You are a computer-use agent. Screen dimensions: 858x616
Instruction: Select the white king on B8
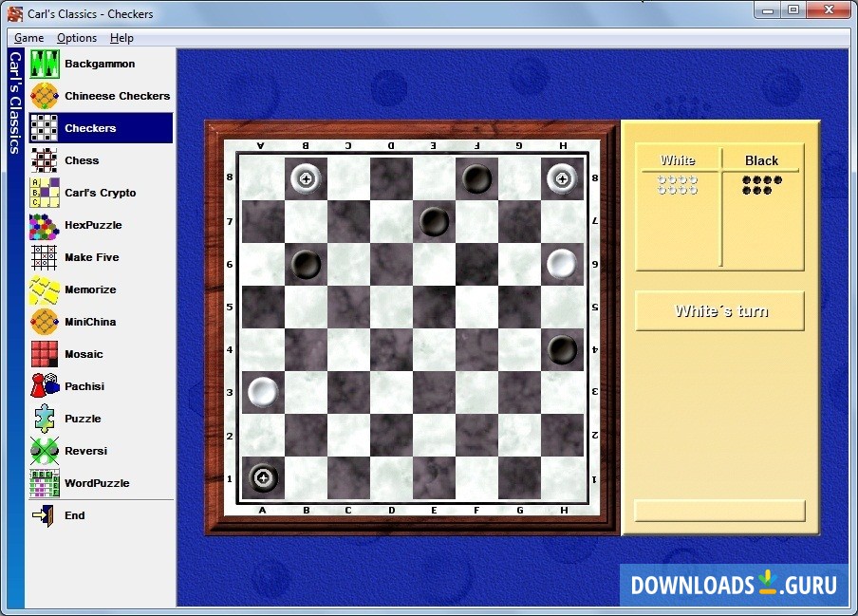click(x=306, y=178)
